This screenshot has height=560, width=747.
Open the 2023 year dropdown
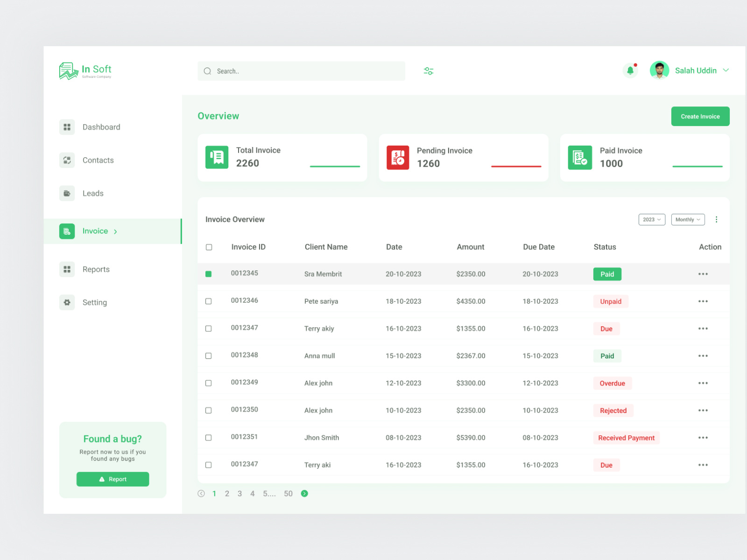(x=652, y=219)
